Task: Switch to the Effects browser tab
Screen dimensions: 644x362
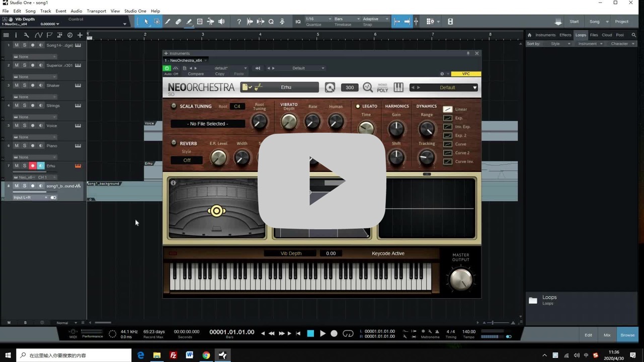Action: tap(566, 35)
